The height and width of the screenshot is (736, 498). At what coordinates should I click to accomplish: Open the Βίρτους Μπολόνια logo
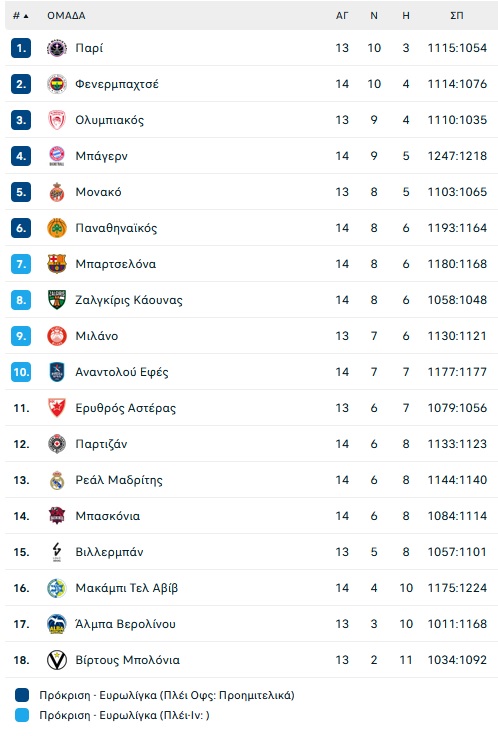point(57,660)
